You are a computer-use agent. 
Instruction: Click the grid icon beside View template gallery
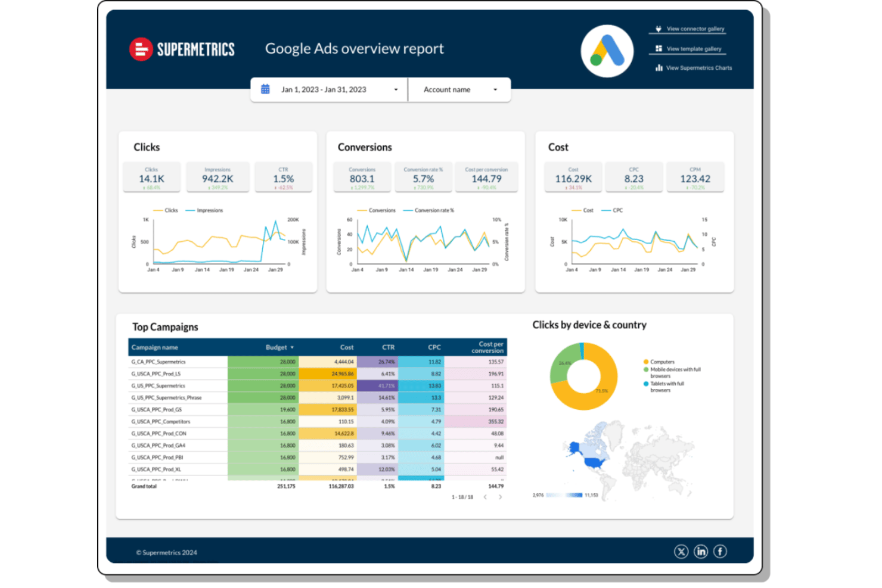(659, 48)
